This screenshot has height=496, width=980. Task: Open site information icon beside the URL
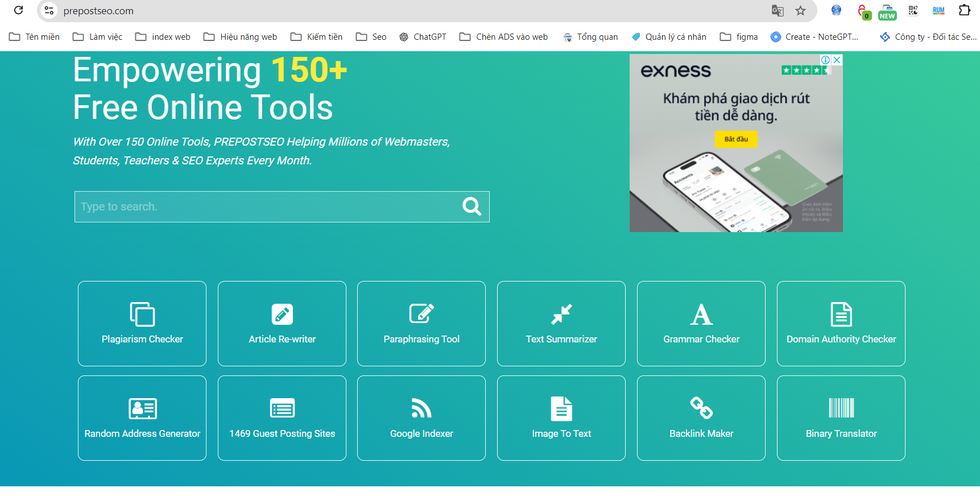click(49, 10)
